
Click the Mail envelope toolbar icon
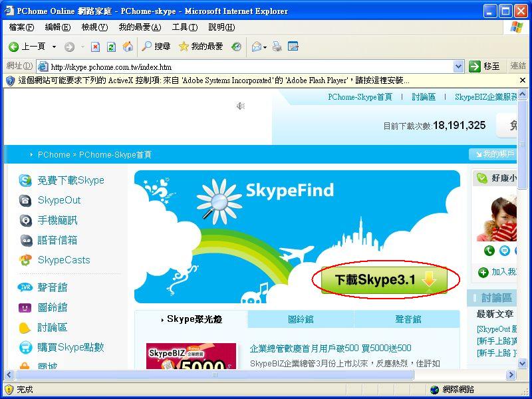[257, 47]
